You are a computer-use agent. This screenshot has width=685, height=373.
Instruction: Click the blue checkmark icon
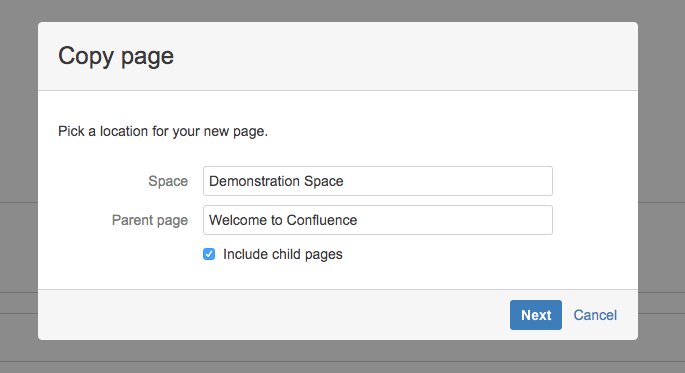pyautogui.click(x=209, y=254)
